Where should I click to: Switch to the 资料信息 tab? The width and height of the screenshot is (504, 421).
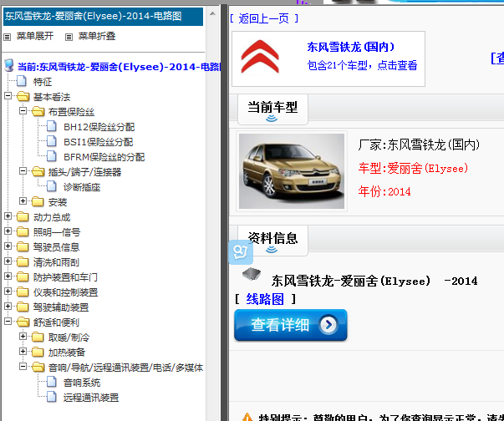click(x=272, y=241)
